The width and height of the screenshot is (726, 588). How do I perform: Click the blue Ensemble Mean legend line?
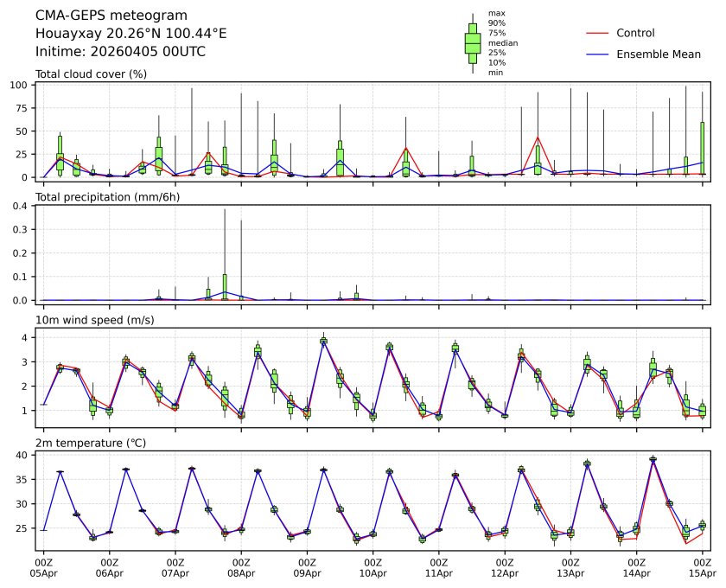pos(597,54)
